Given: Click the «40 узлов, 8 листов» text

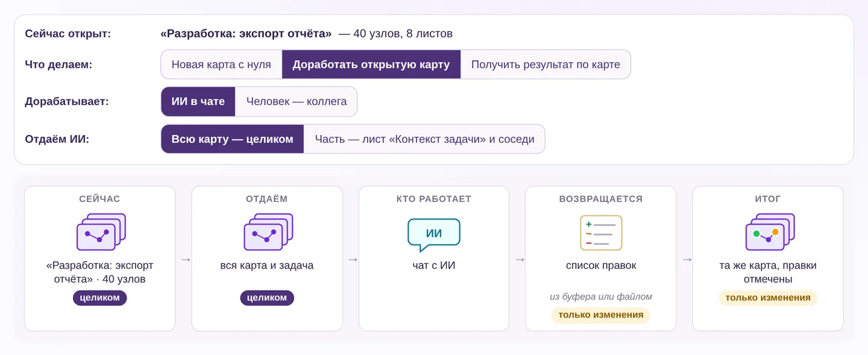Looking at the screenshot, I should [x=403, y=34].
